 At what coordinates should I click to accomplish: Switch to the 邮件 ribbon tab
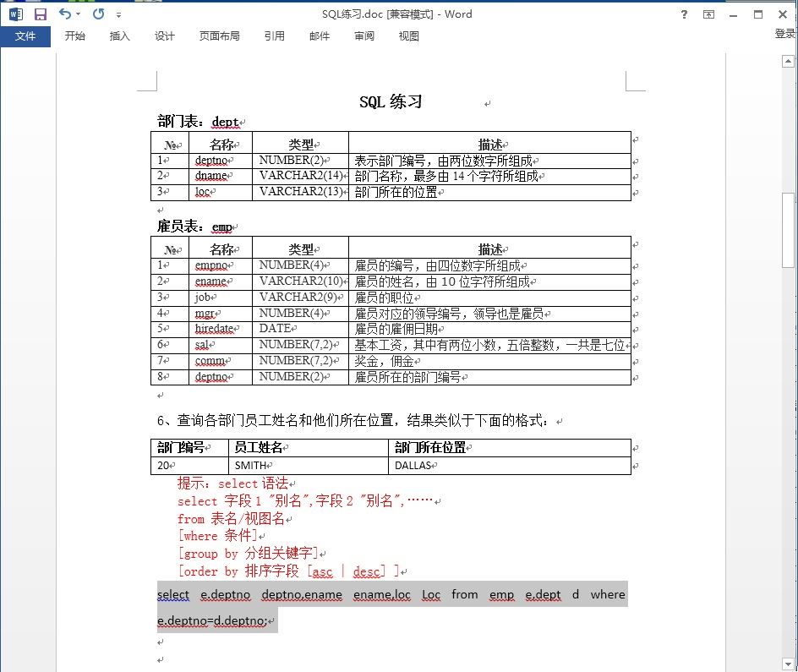pos(319,36)
